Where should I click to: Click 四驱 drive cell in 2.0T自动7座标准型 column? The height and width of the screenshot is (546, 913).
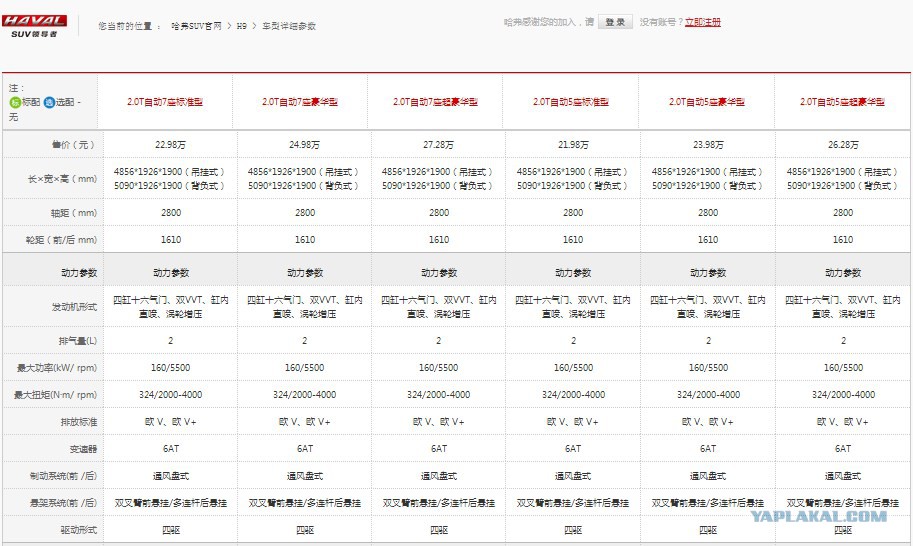click(x=171, y=530)
